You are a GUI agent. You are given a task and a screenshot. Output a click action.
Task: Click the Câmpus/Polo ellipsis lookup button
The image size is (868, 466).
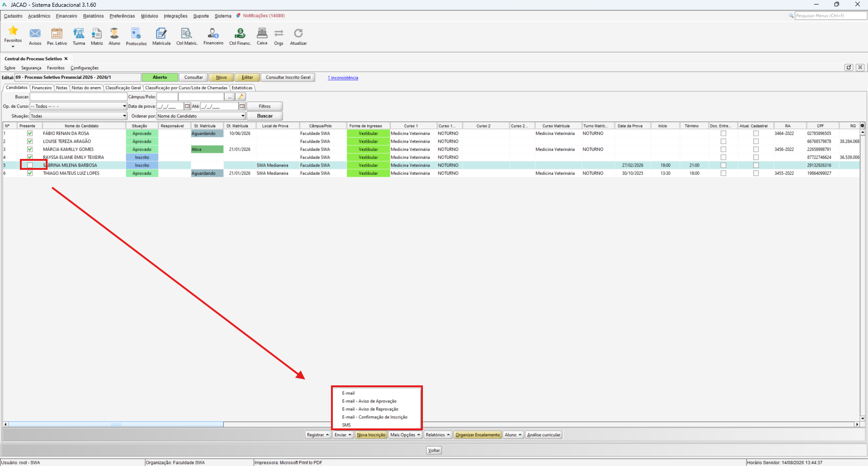coord(230,96)
